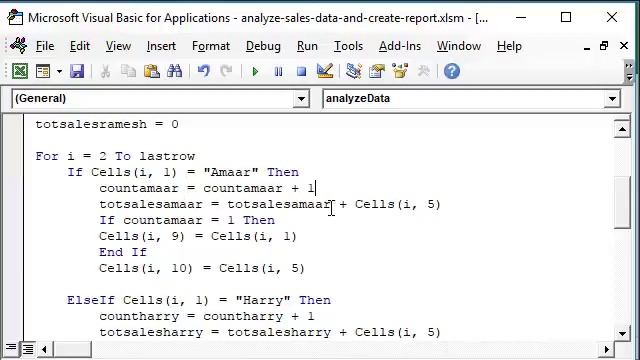Screen dimensions: 640x360
Task: Click horizontal scrollbar right arrow
Action: tap(607, 349)
